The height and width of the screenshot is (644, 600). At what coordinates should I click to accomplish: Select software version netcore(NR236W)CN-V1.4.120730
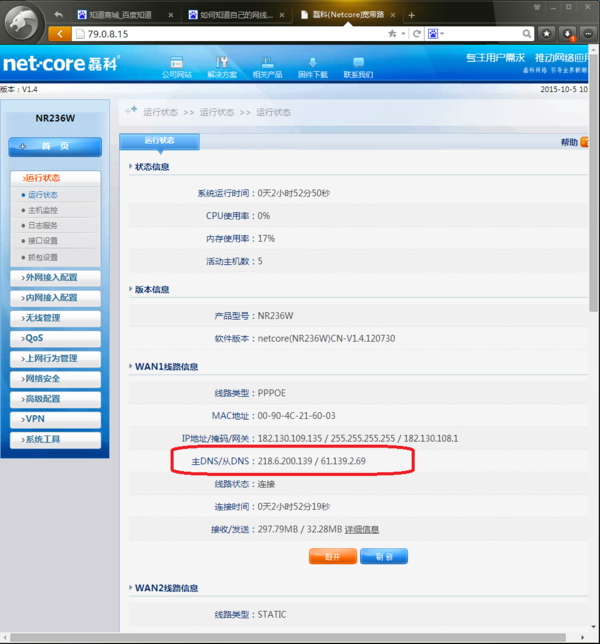tap(326, 339)
